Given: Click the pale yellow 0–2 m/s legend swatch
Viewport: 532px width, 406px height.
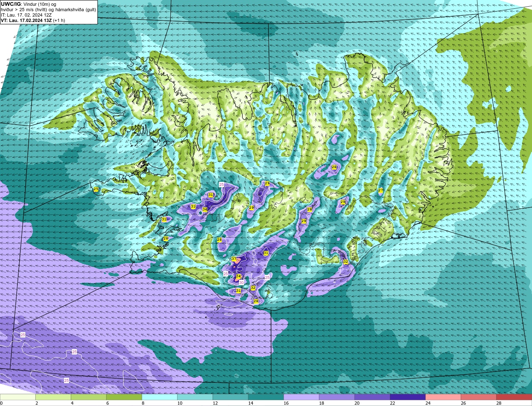Looking at the screenshot, I should [x=18, y=397].
